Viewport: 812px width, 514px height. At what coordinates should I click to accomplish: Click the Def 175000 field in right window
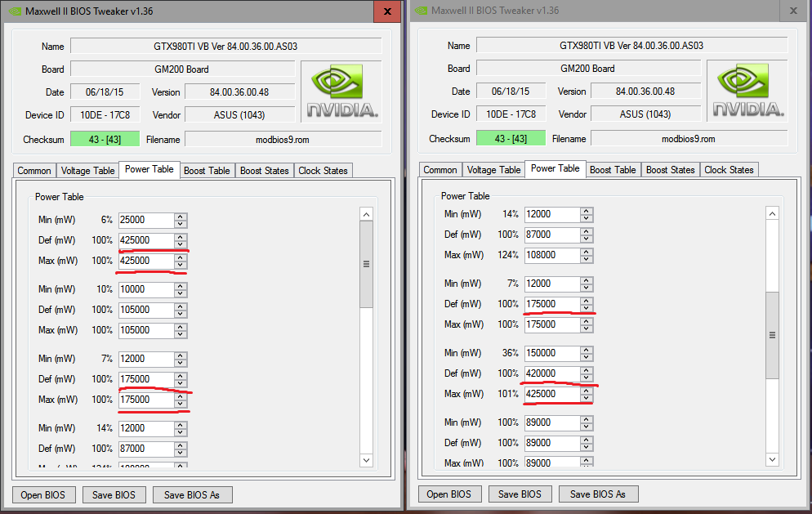click(x=552, y=304)
